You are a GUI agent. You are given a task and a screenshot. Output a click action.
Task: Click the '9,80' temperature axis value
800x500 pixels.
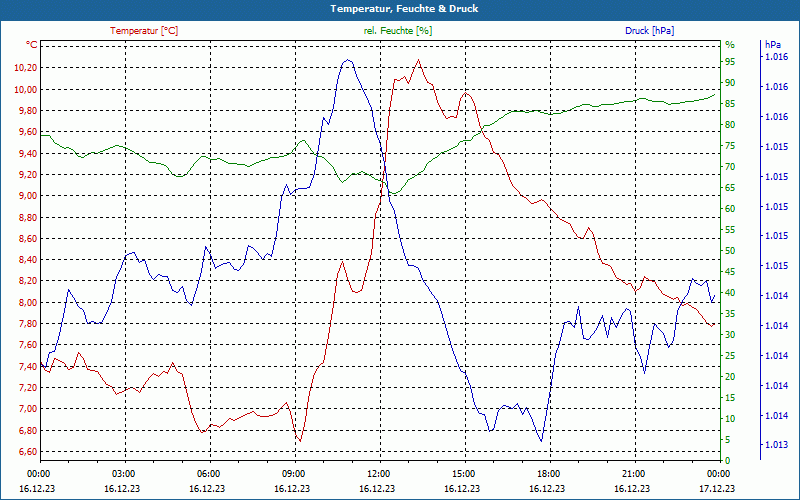tap(28, 111)
